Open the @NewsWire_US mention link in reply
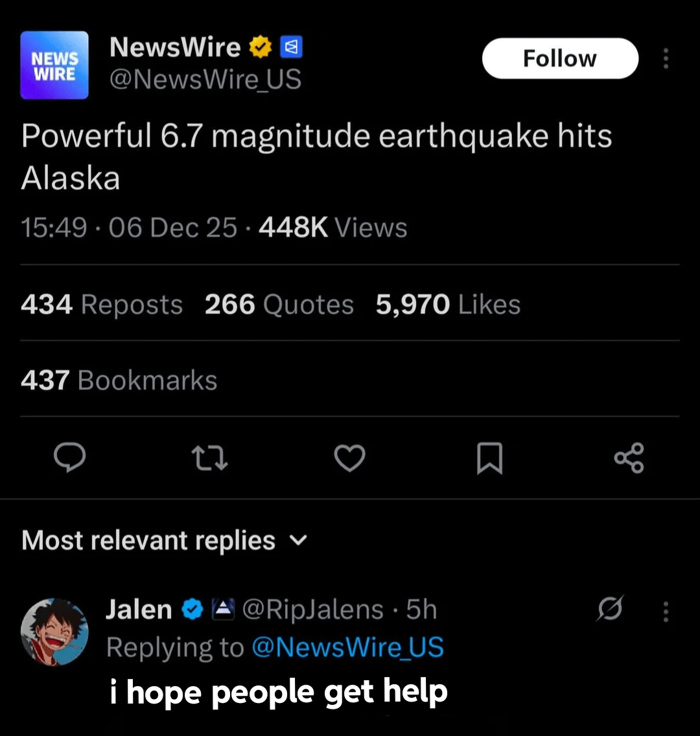This screenshot has height=736, width=700. (347, 647)
